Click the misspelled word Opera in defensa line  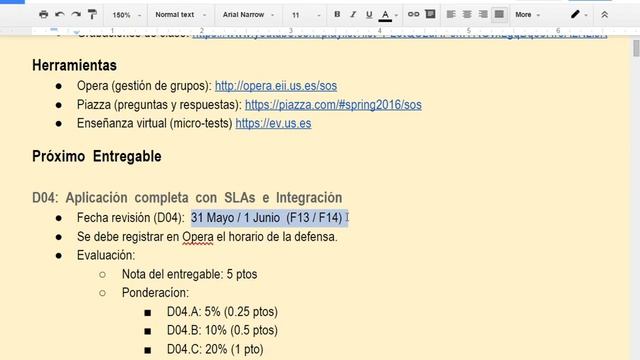click(x=198, y=237)
